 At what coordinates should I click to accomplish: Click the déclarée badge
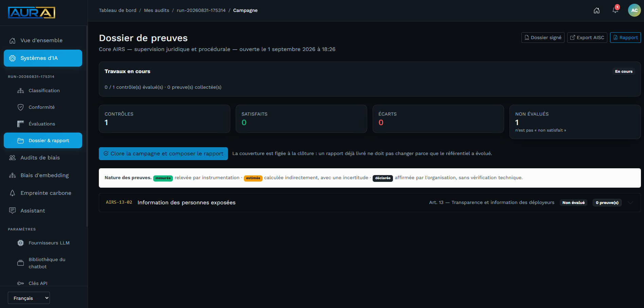click(x=383, y=178)
